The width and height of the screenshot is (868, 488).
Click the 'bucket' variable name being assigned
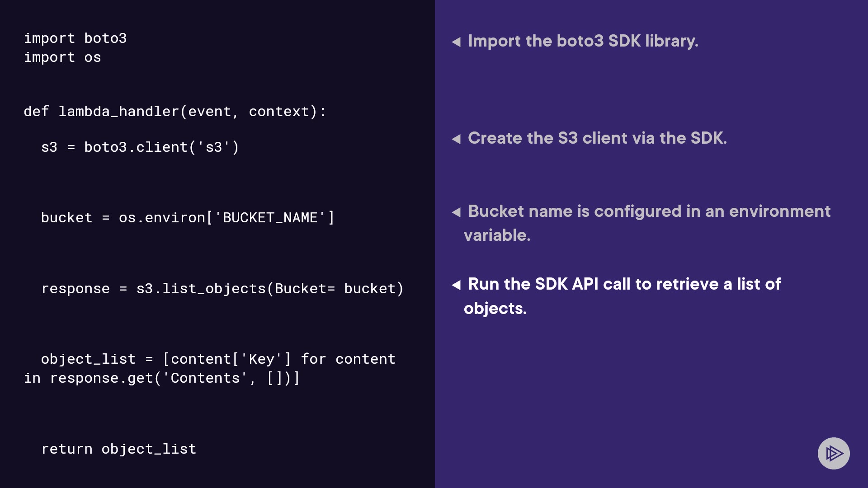click(x=66, y=218)
